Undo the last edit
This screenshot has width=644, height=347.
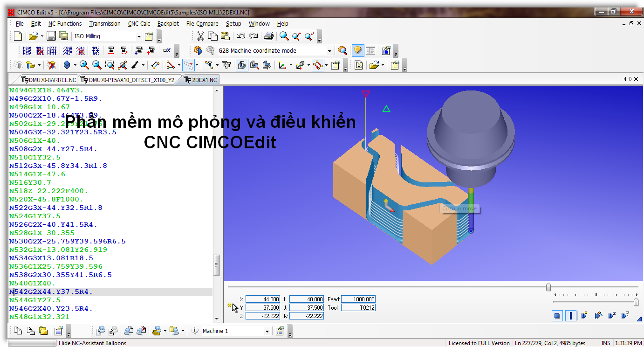(x=241, y=36)
